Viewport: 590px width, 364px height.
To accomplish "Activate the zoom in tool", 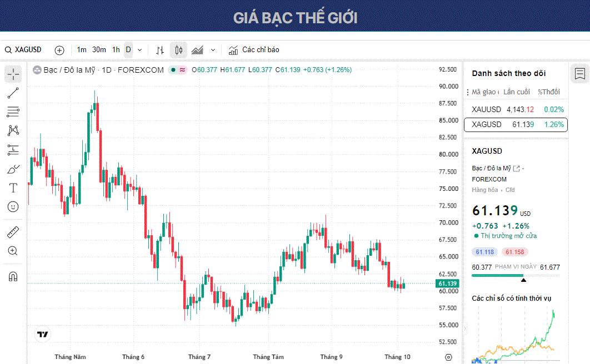I will (13, 251).
